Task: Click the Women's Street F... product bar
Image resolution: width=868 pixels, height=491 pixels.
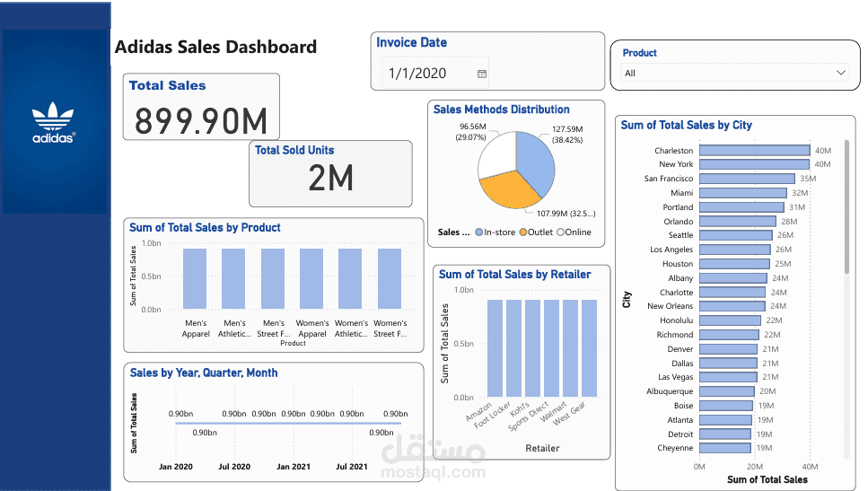Action: pyautogui.click(x=390, y=278)
